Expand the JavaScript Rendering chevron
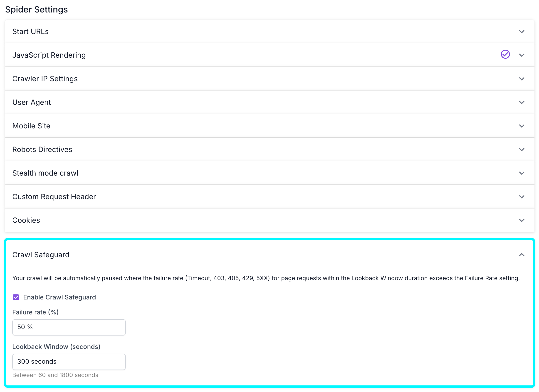Image resolution: width=539 pixels, height=392 pixels. point(522,55)
